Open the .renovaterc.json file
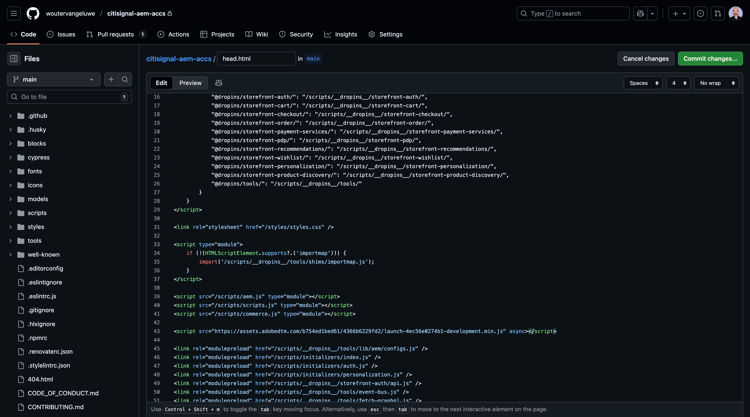Screen dimensions: 750x417 point(50,351)
